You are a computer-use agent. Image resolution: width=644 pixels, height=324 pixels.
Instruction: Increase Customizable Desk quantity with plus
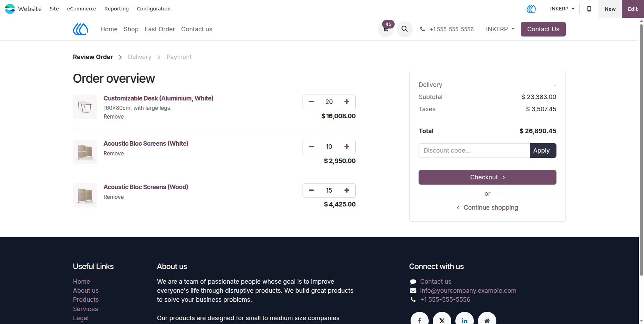[347, 102]
